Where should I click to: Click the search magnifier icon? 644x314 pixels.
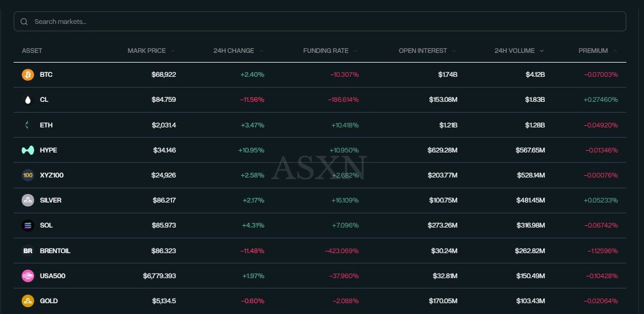24,22
